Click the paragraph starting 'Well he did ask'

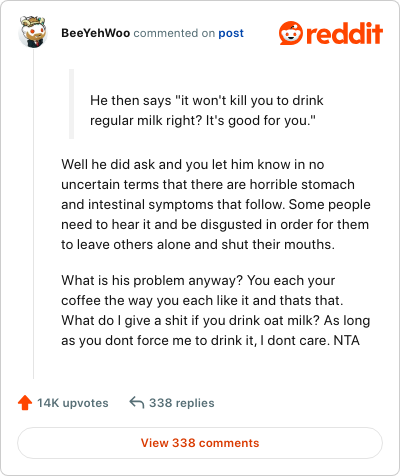tap(216, 204)
